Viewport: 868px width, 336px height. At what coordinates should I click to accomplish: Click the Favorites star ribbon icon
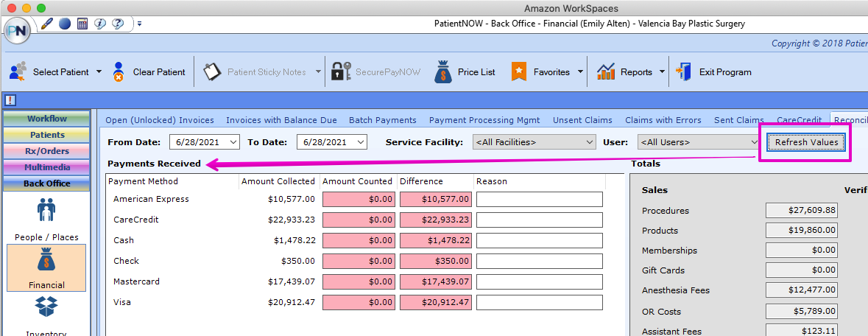(x=519, y=71)
